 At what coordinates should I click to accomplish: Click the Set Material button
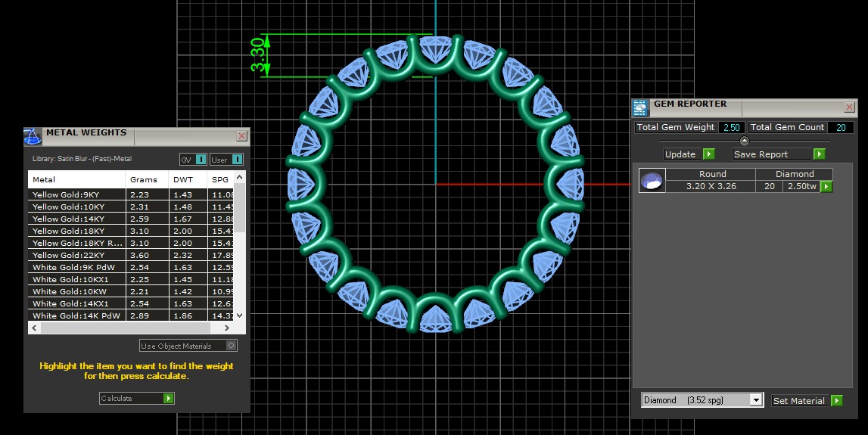click(x=801, y=401)
